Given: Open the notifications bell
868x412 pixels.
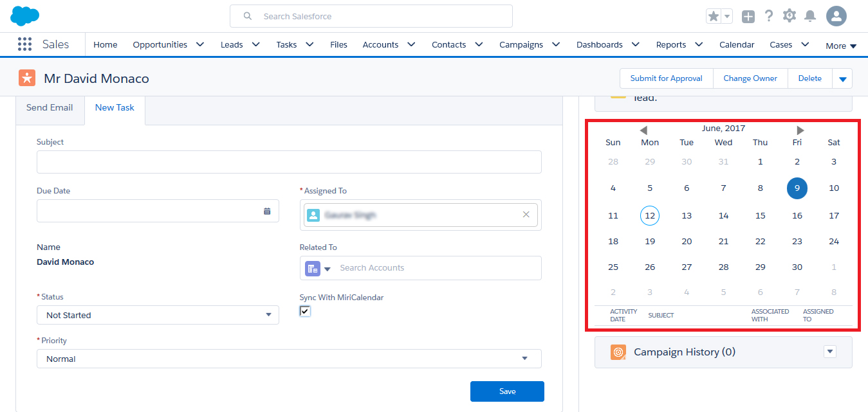Looking at the screenshot, I should 810,17.
